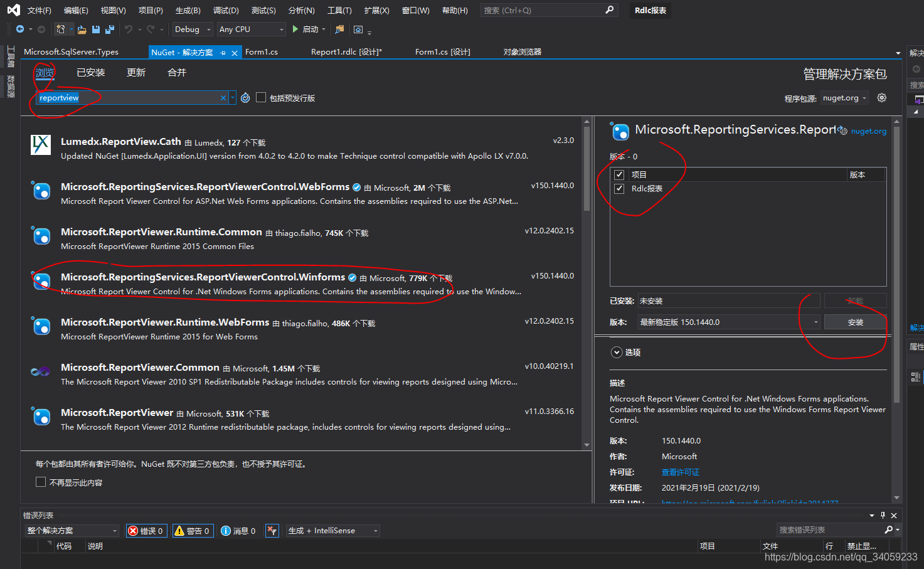This screenshot has height=569, width=924.
Task: Toggle include prerelease checkbox
Action: [261, 97]
